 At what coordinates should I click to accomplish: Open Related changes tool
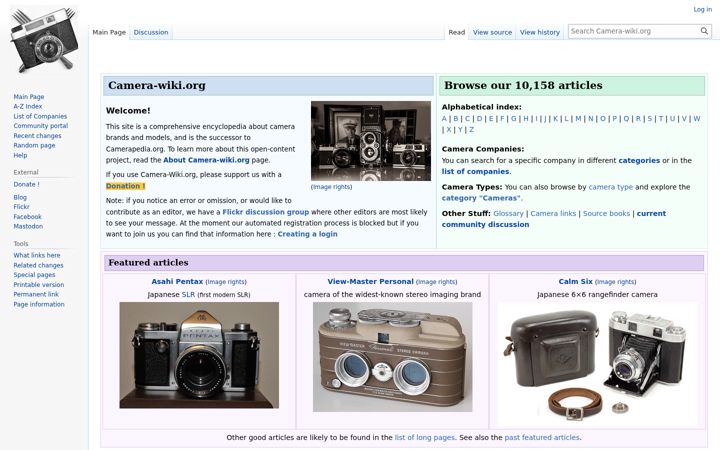pyautogui.click(x=38, y=265)
